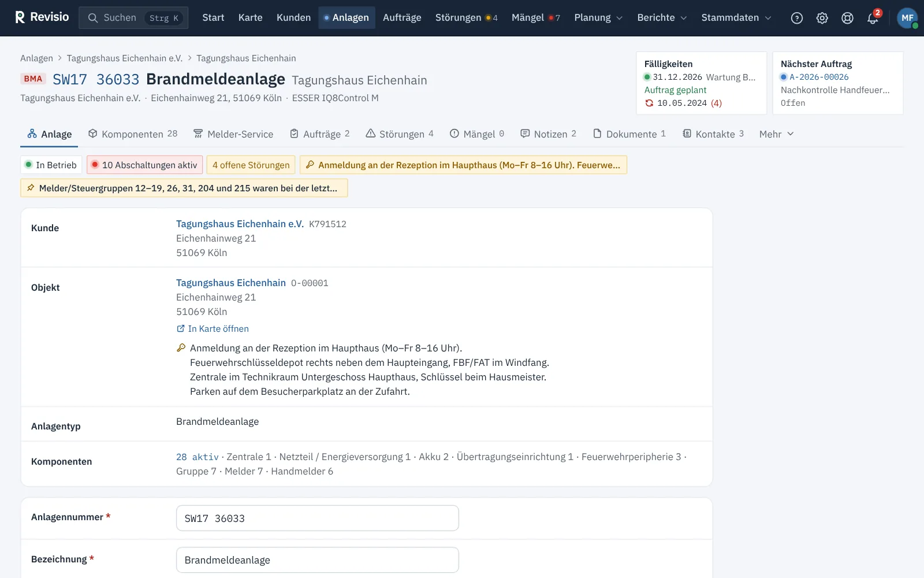Open the Stammdaten dropdown
The height and width of the screenshot is (578, 924).
736,18
